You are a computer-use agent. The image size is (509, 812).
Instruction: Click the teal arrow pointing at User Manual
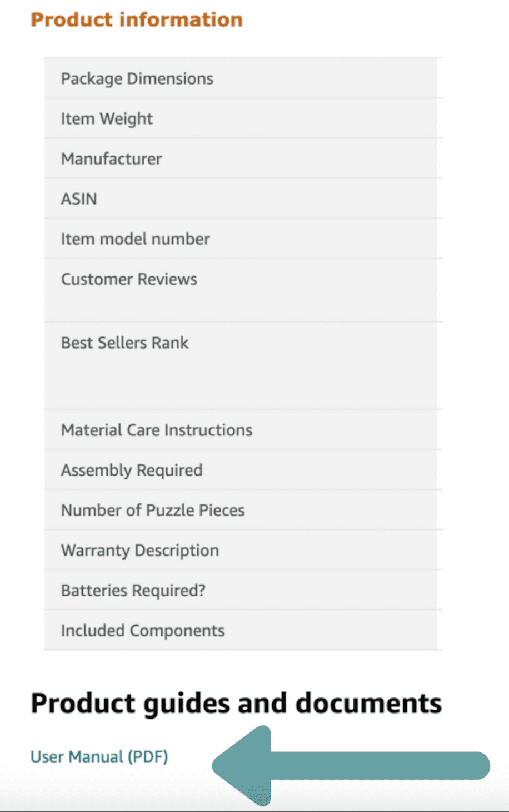click(x=351, y=766)
